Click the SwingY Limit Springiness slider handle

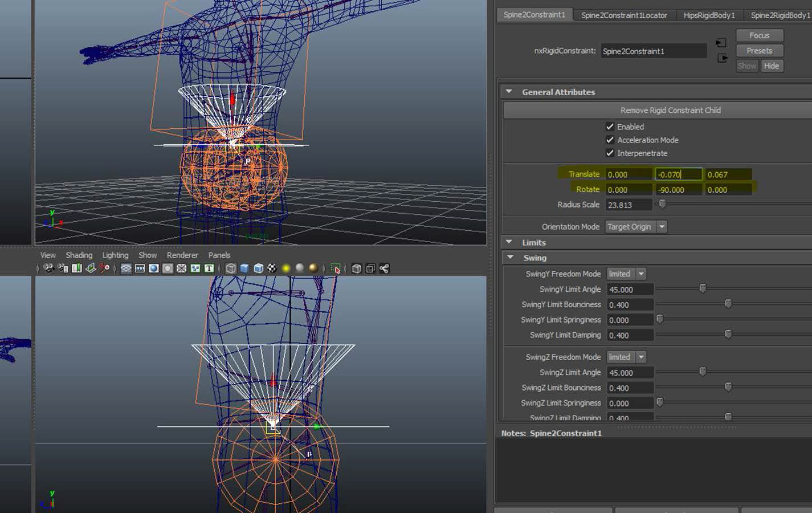point(660,319)
